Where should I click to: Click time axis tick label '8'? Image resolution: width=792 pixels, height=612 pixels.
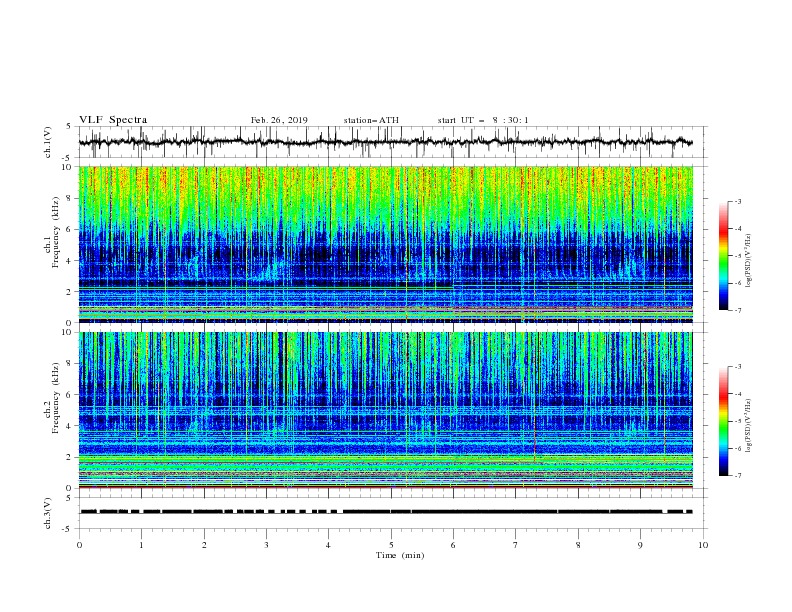(x=578, y=545)
